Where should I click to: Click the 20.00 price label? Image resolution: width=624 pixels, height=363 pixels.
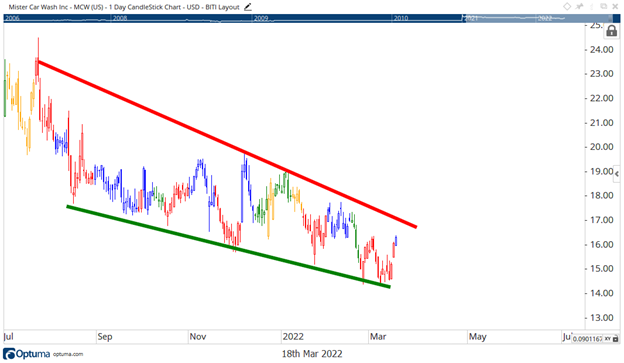pyautogui.click(x=601, y=147)
